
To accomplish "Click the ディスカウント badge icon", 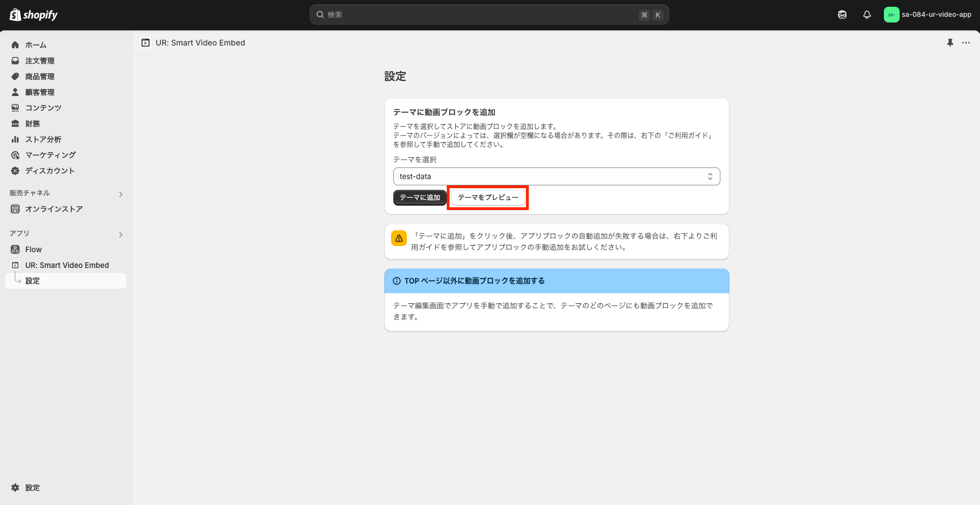I will [x=15, y=171].
